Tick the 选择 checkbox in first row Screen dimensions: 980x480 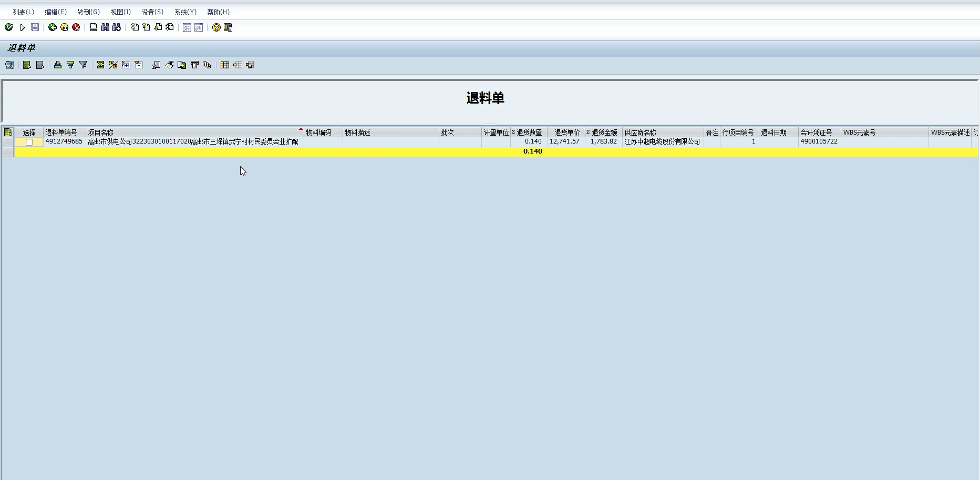click(29, 142)
